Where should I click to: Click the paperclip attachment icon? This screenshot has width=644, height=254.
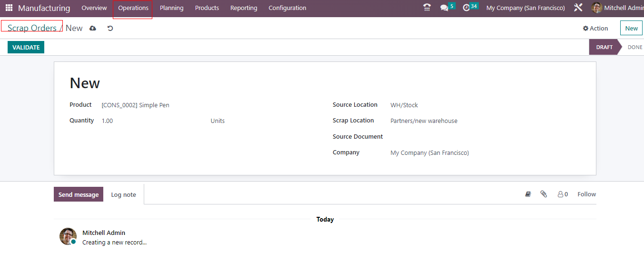pos(544,194)
